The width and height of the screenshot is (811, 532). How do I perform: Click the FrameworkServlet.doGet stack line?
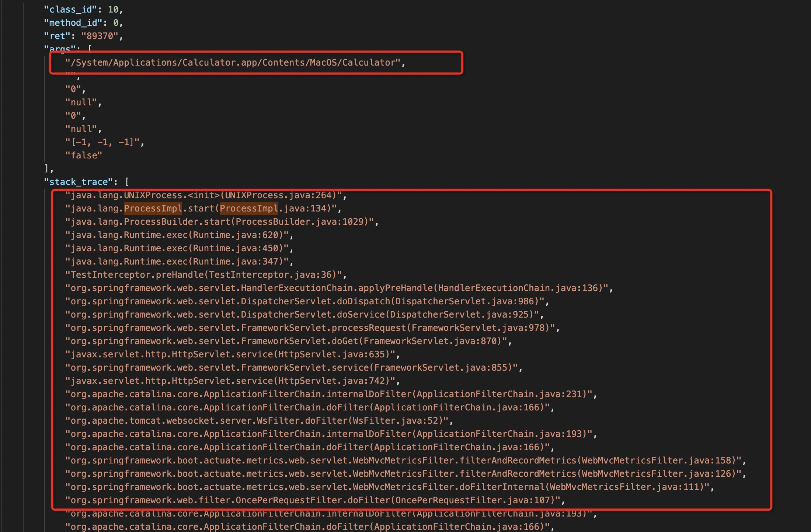[x=286, y=341]
